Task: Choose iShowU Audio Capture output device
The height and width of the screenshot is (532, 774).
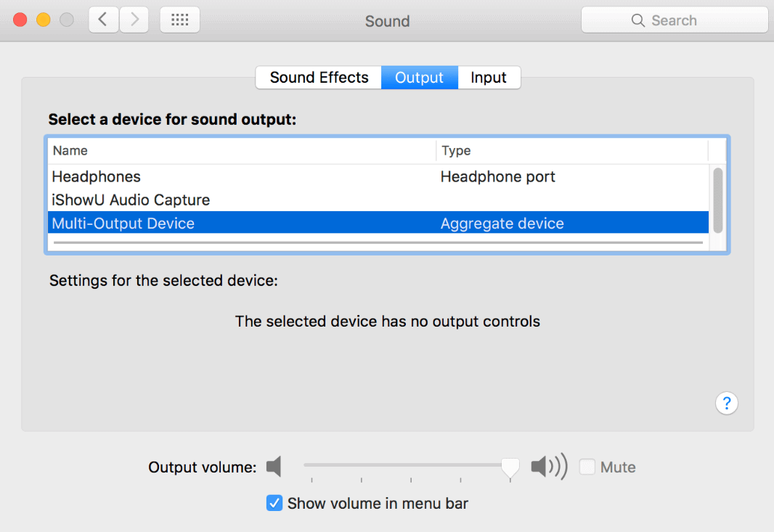Action: [131, 200]
